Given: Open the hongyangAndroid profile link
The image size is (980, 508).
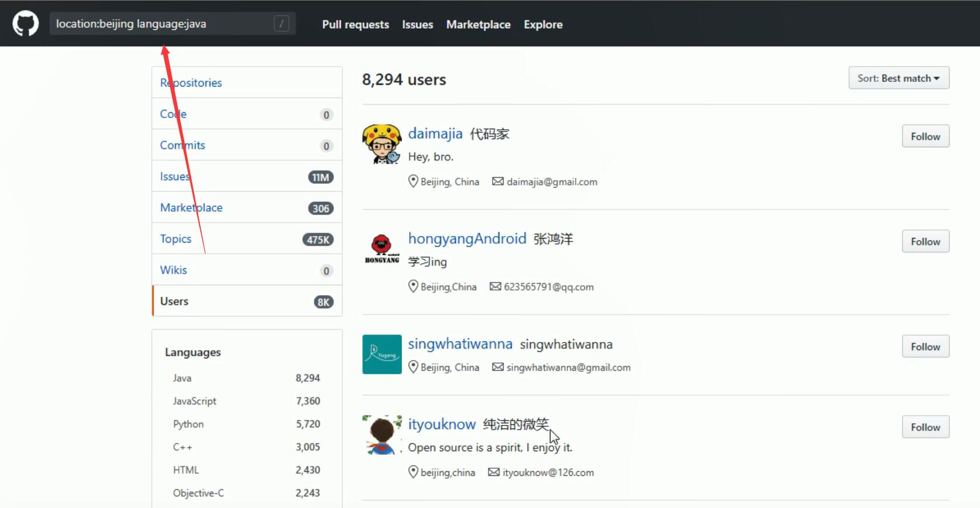Looking at the screenshot, I should 467,239.
